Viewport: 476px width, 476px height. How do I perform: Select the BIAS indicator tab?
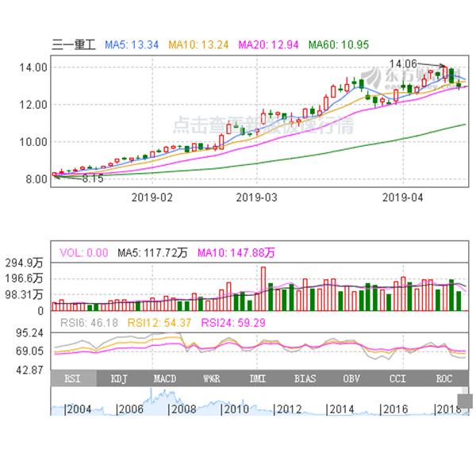[x=305, y=378]
